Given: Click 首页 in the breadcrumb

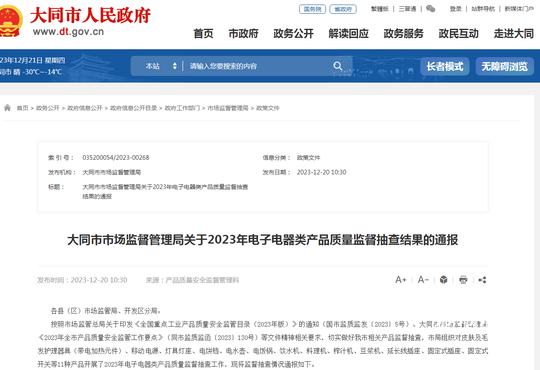Looking at the screenshot, I should coord(22,108).
